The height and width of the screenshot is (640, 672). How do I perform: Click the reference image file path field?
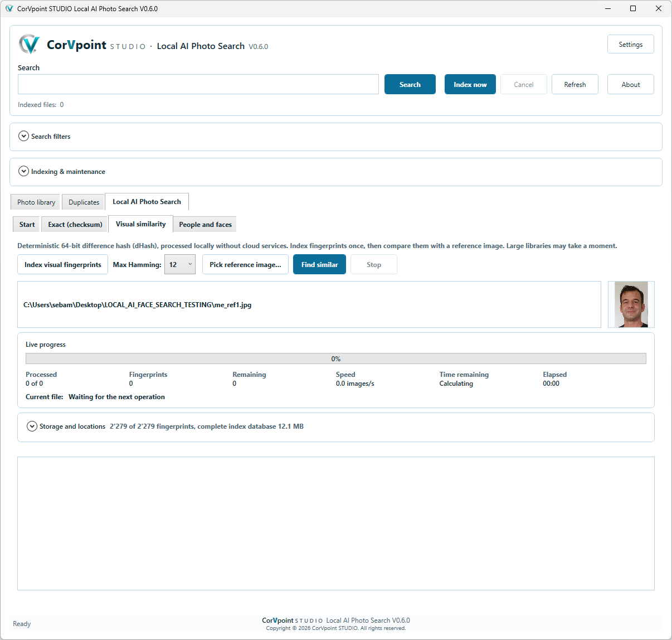pyautogui.click(x=309, y=304)
